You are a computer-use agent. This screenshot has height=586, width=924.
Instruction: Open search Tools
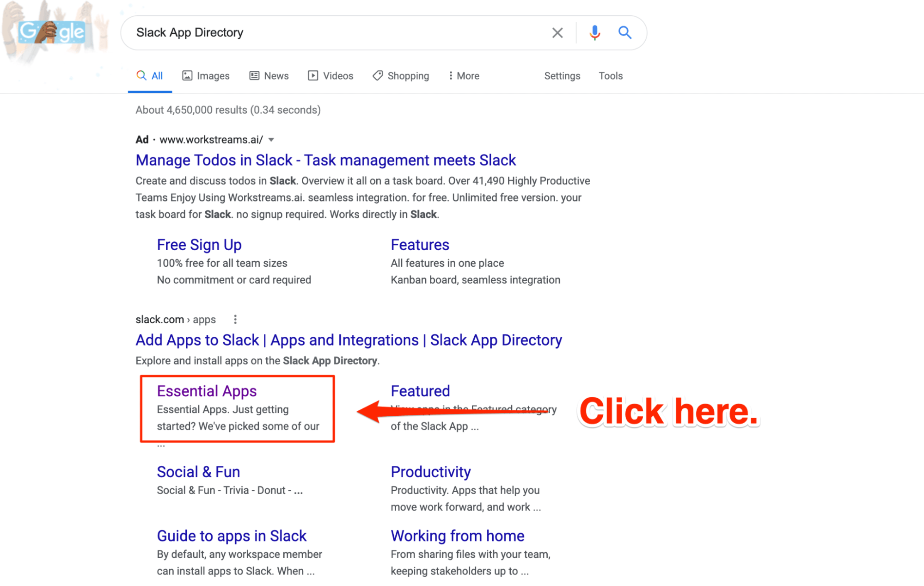coord(611,76)
